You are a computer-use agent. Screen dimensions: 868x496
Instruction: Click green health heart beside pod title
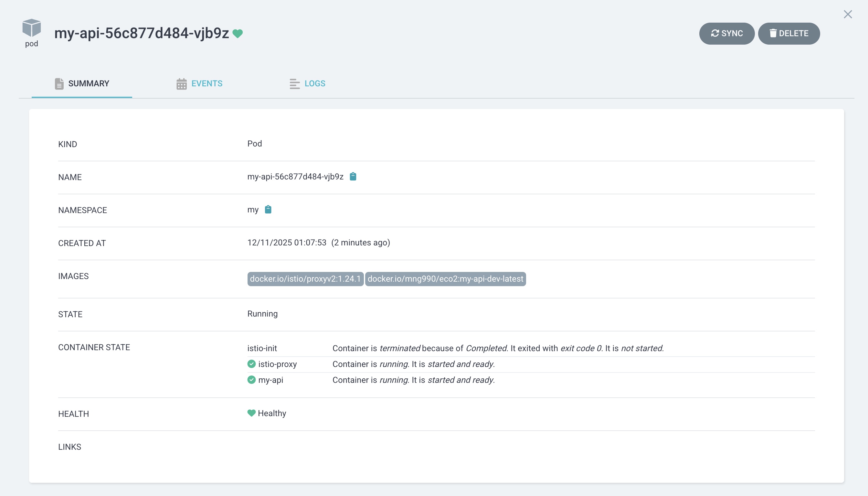[x=238, y=33]
